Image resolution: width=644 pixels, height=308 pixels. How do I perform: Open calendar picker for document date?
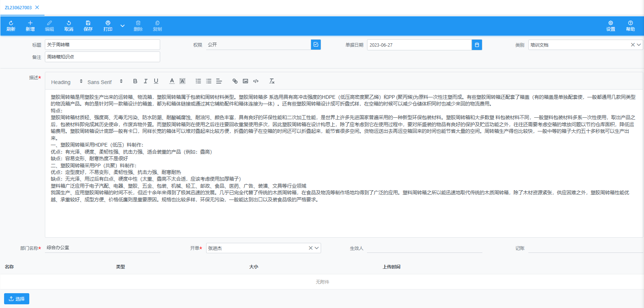pyautogui.click(x=477, y=45)
